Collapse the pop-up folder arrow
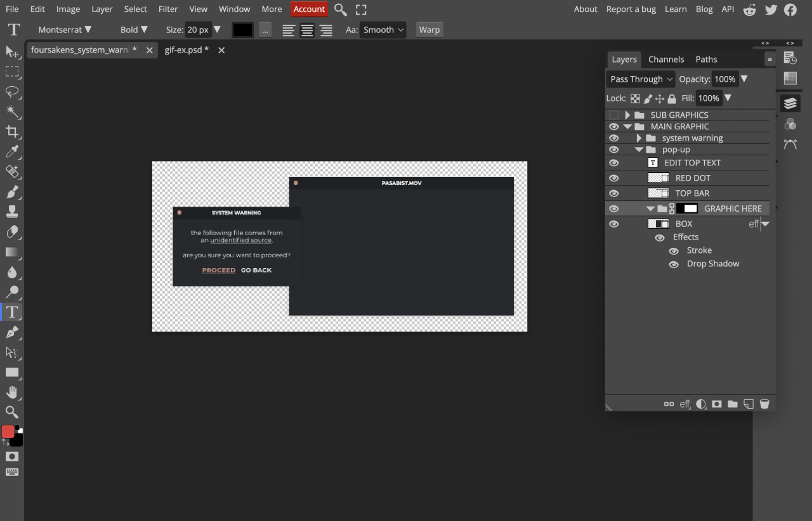812x521 pixels. pyautogui.click(x=639, y=150)
